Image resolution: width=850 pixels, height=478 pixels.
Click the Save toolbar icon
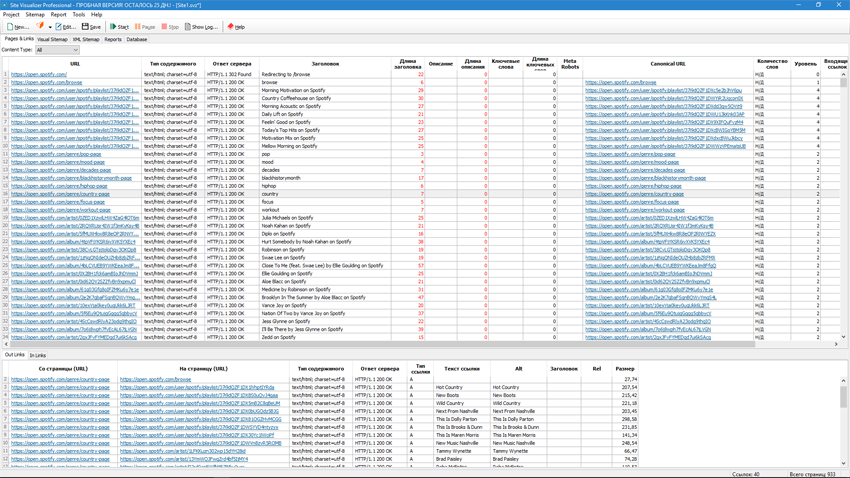91,27
